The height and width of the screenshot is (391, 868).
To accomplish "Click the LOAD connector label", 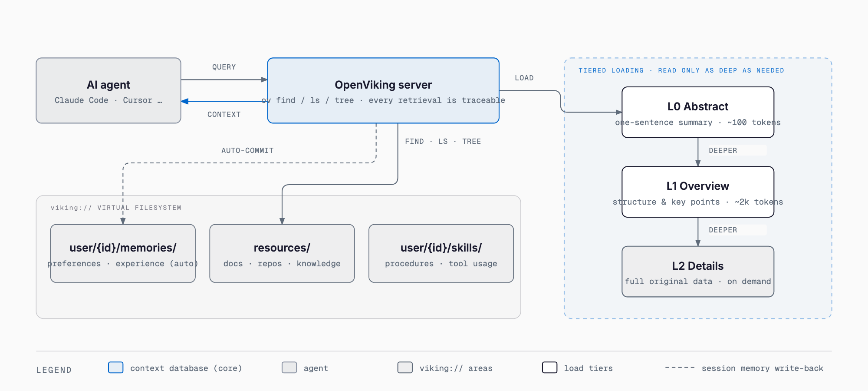I will pyautogui.click(x=524, y=78).
